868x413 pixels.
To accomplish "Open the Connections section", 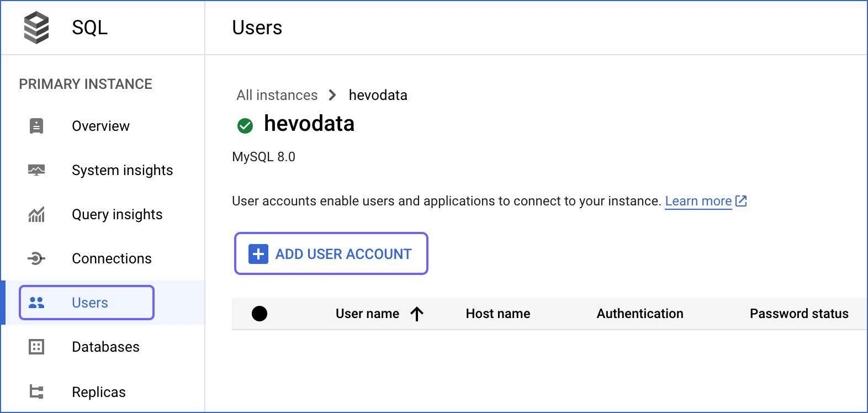I will click(x=112, y=258).
